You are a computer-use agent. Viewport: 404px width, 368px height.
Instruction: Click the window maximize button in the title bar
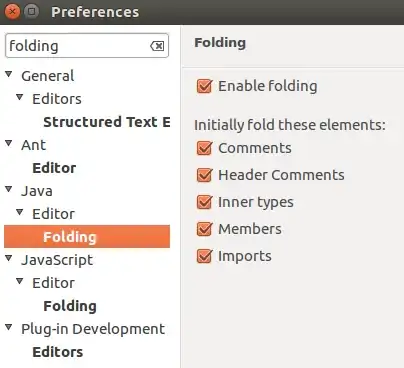(32, 12)
